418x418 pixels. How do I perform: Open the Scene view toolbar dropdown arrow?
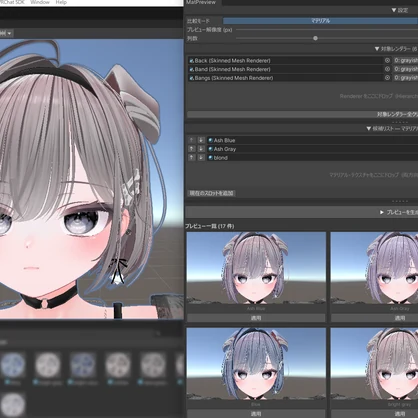pos(9,33)
